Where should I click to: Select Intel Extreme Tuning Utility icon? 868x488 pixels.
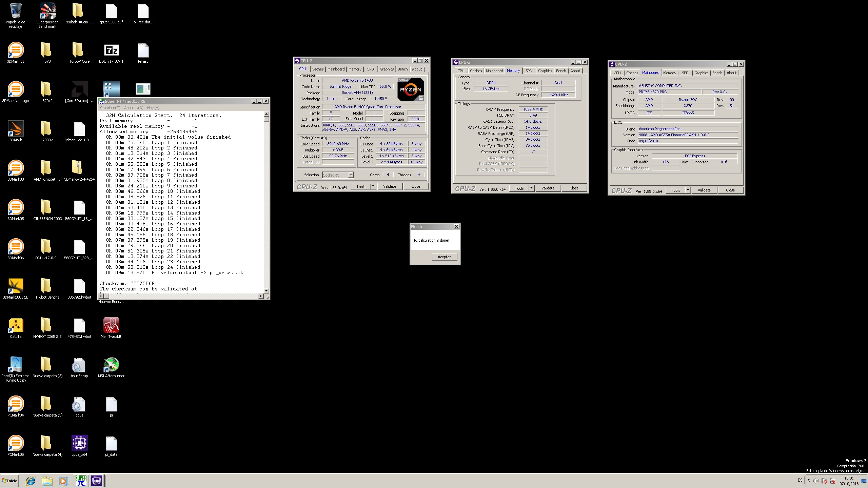[x=15, y=369]
